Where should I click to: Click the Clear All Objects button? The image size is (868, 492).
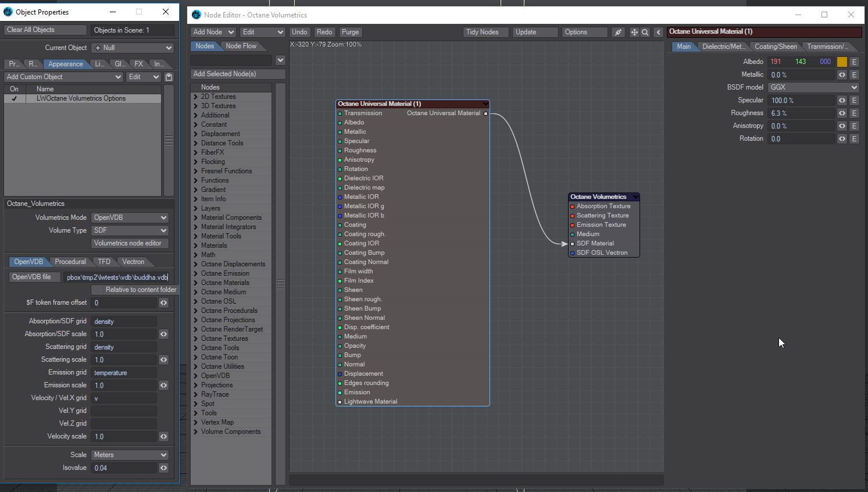(45, 30)
